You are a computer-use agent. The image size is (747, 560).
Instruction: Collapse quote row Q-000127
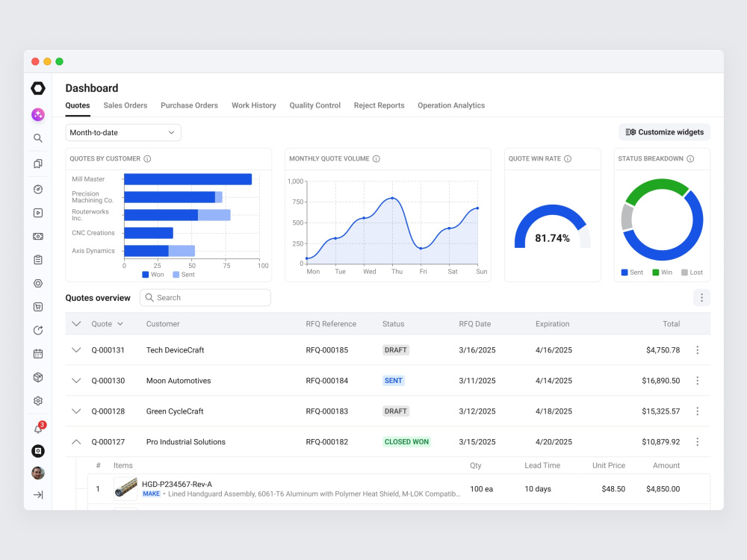pos(76,442)
